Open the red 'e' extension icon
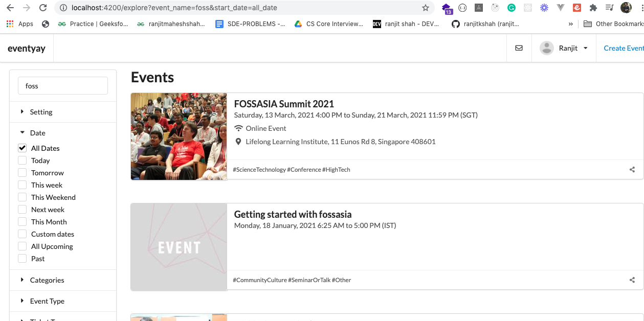Image resolution: width=644 pixels, height=321 pixels. [x=577, y=8]
